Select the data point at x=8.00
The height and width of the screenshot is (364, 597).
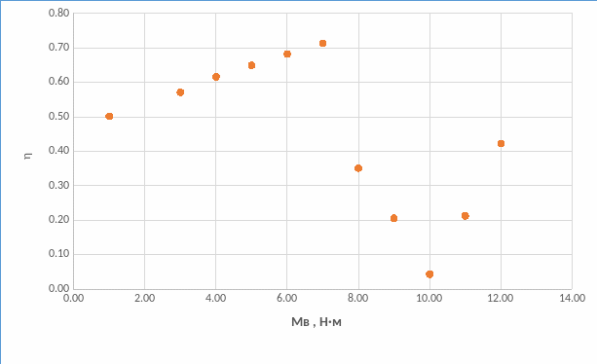(358, 168)
